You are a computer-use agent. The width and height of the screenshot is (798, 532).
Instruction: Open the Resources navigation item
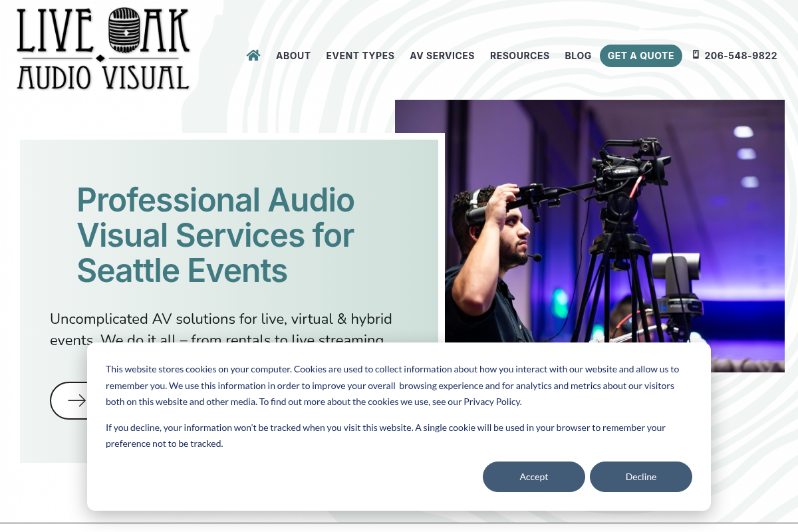519,56
